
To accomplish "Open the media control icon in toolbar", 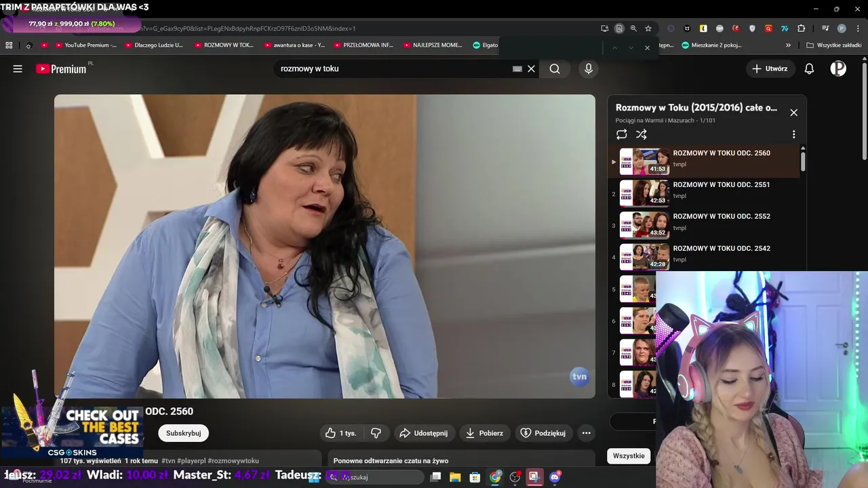I will pos(825,28).
